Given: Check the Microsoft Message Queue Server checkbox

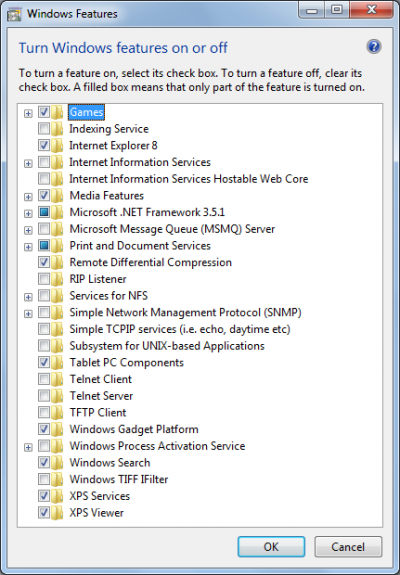Looking at the screenshot, I should click(44, 229).
